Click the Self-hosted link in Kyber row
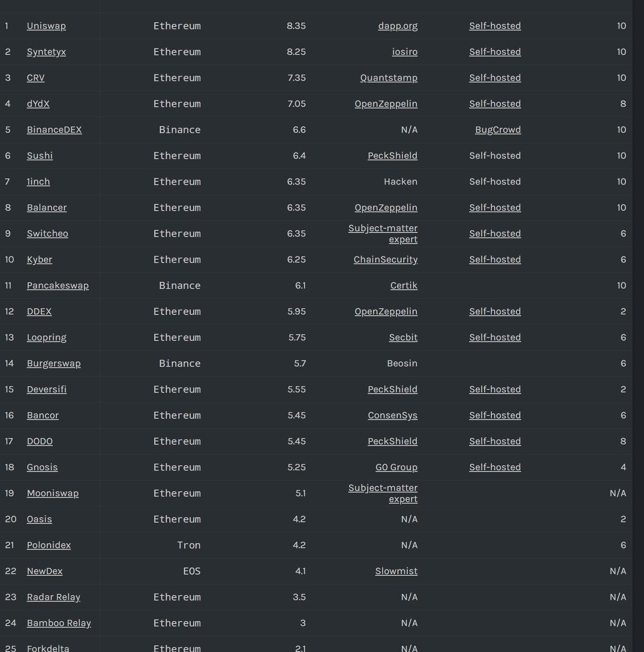 coord(495,260)
